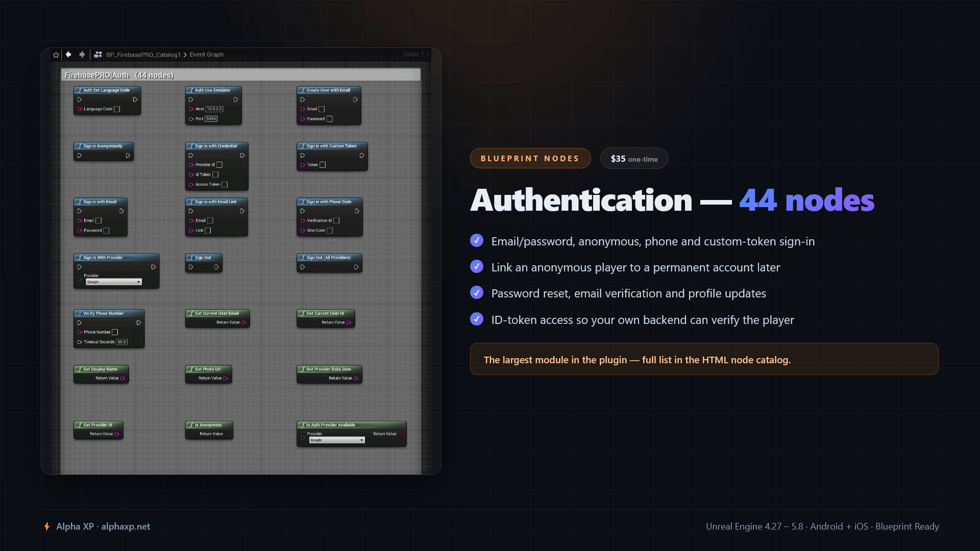Go back with the left arrow icon
Screen dimensions: 980x551
pyautogui.click(x=68, y=55)
